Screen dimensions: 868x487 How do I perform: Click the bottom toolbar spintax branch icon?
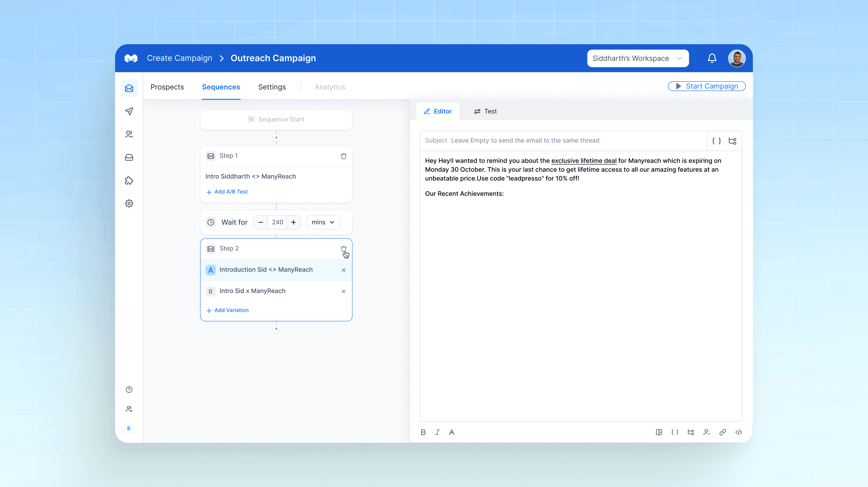pyautogui.click(x=691, y=432)
